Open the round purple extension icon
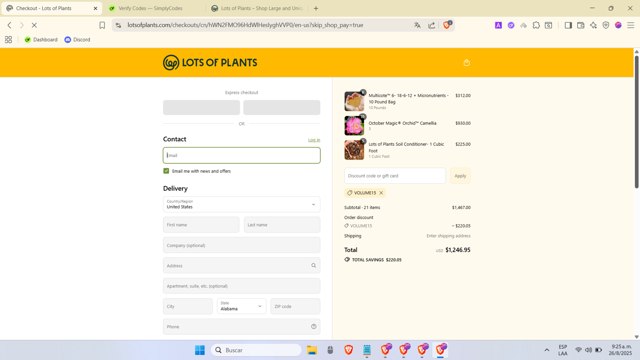This screenshot has width=640, height=360. point(511,25)
